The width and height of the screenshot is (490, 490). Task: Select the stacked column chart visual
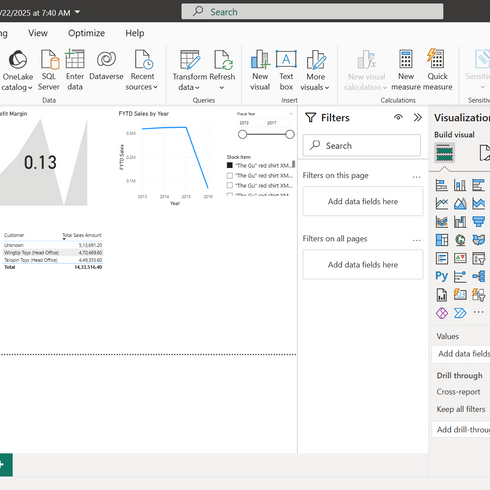(x=460, y=185)
